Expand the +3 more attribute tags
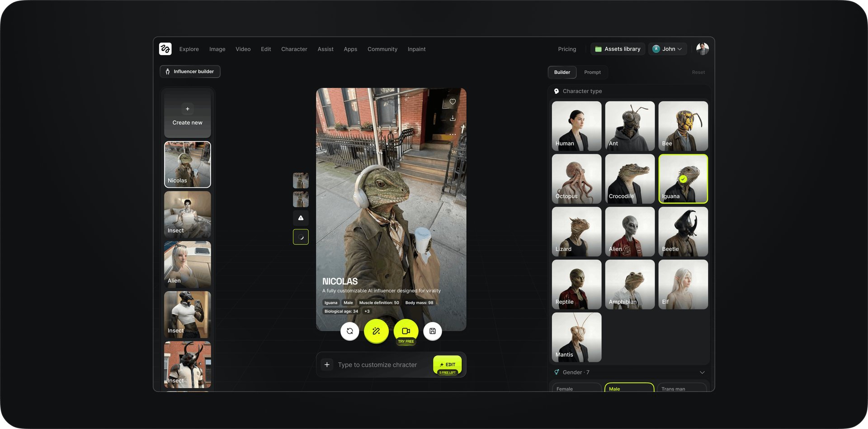The width and height of the screenshot is (868, 429). (367, 311)
